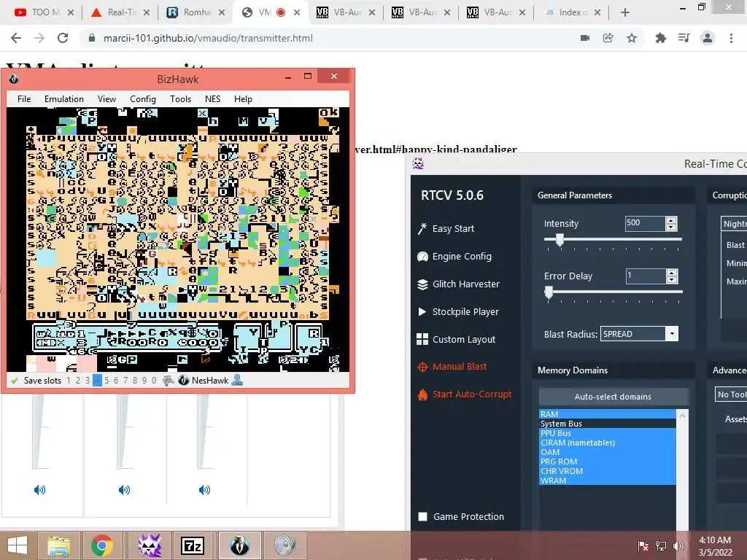Viewport: 747px width, 560px height.
Task: Open Engine Config in RTCV
Action: (454, 256)
